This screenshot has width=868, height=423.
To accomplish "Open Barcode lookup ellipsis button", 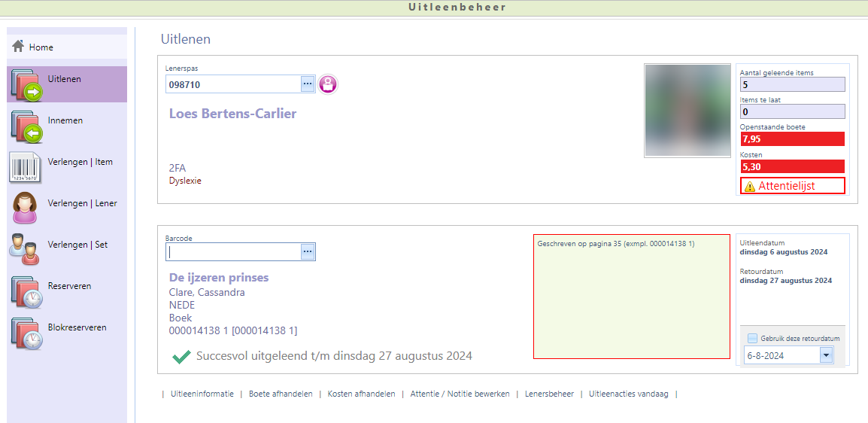I will (308, 252).
